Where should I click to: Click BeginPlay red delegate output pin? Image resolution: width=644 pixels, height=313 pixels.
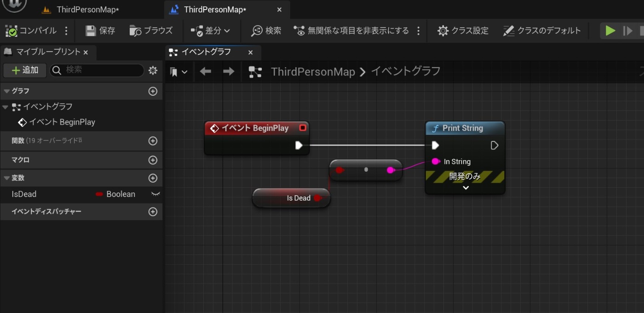pos(303,128)
